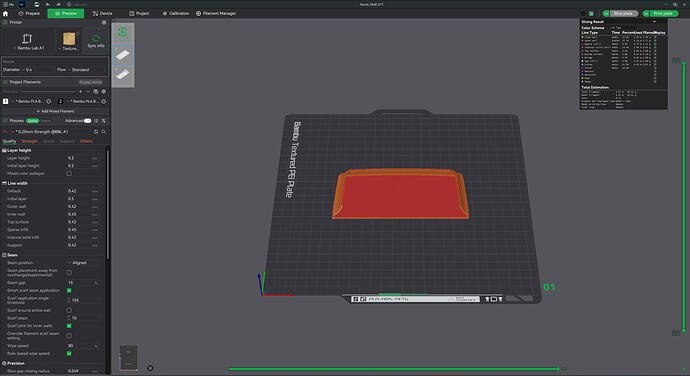Image resolution: width=690 pixels, height=376 pixels.
Task: Remove a filament with minus icon
Action: pos(88,92)
